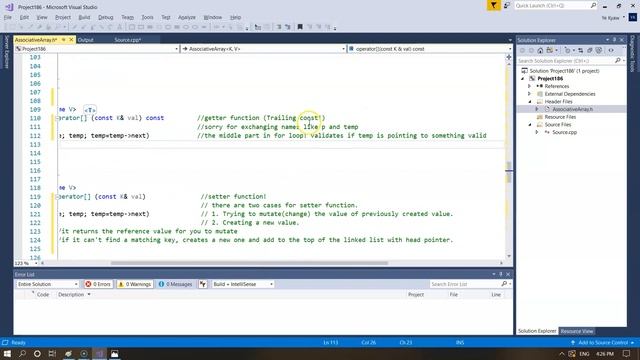The width and height of the screenshot is (640, 360).
Task: Click the Sync with Active Document icon
Action: 580,51
